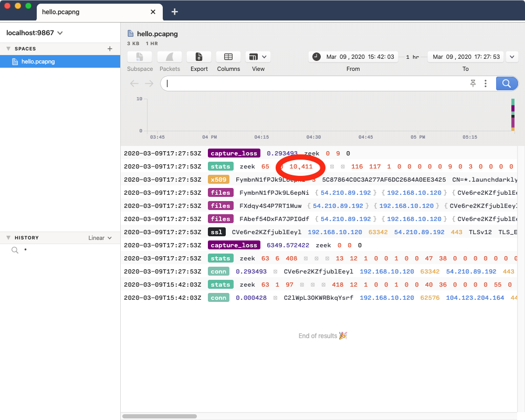
Task: Open the localhost:9867 connection menu
Action: click(34, 32)
